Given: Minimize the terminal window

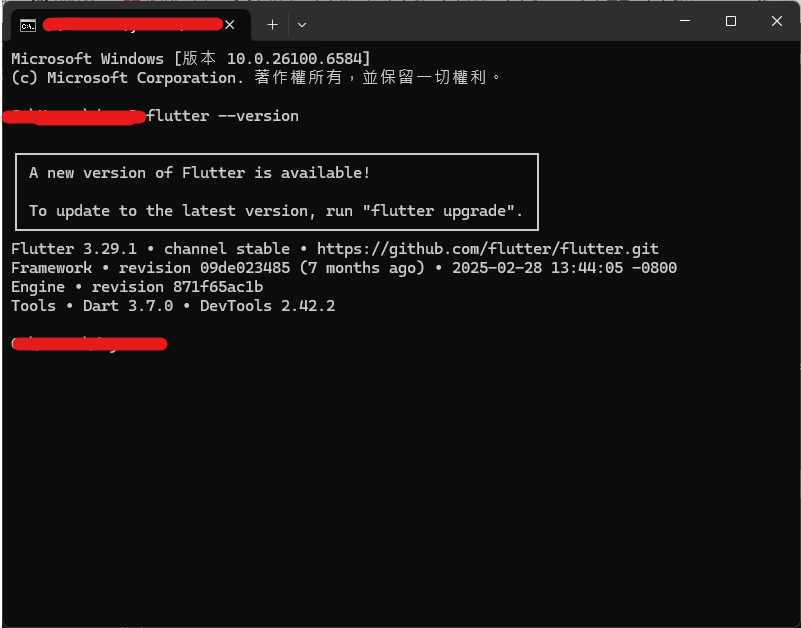Looking at the screenshot, I should [685, 21].
